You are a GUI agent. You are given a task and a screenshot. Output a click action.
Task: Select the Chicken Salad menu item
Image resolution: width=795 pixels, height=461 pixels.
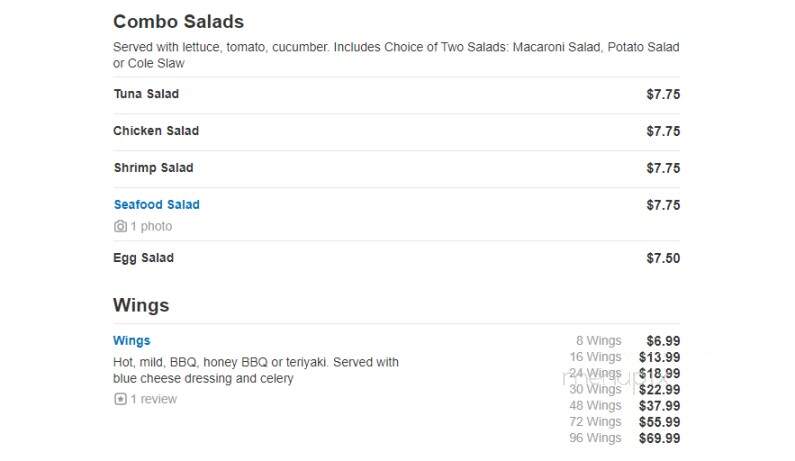[x=396, y=131]
